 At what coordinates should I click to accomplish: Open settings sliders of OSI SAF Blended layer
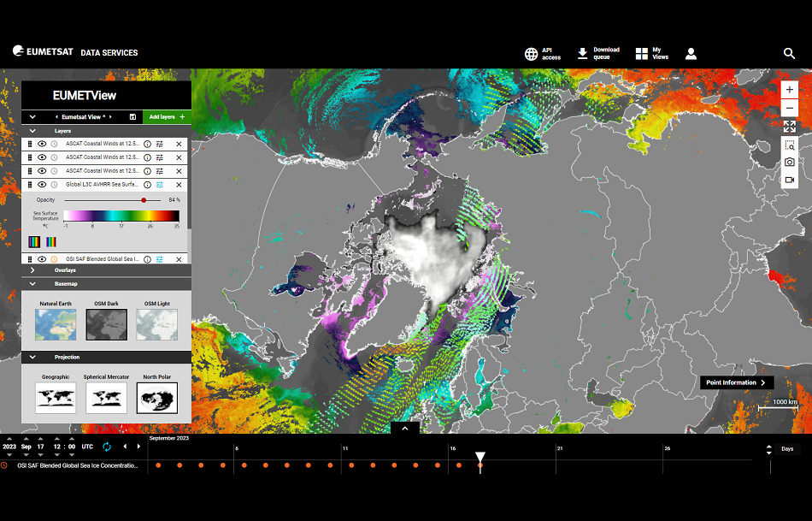(x=160, y=259)
